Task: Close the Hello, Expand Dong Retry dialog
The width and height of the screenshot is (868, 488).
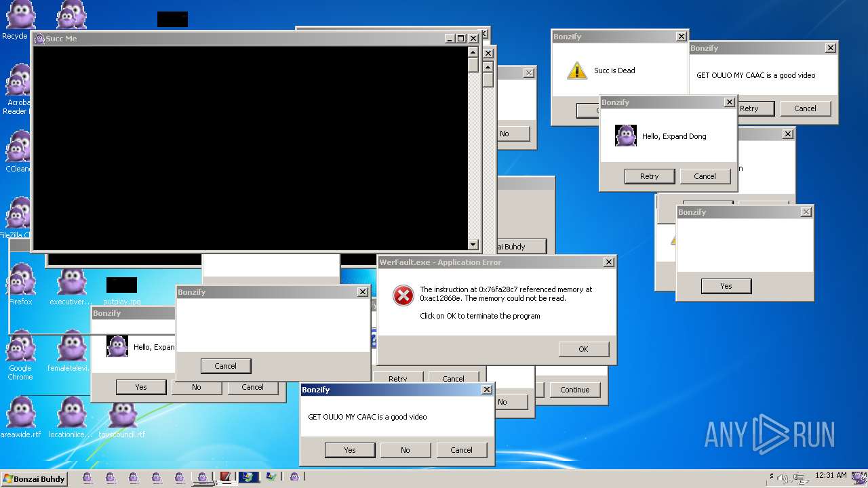Action: pos(730,102)
